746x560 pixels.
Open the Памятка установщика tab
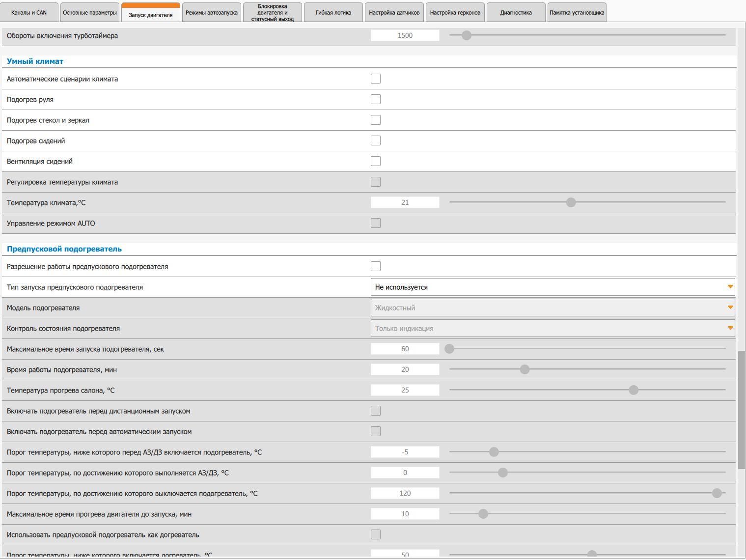pos(577,12)
